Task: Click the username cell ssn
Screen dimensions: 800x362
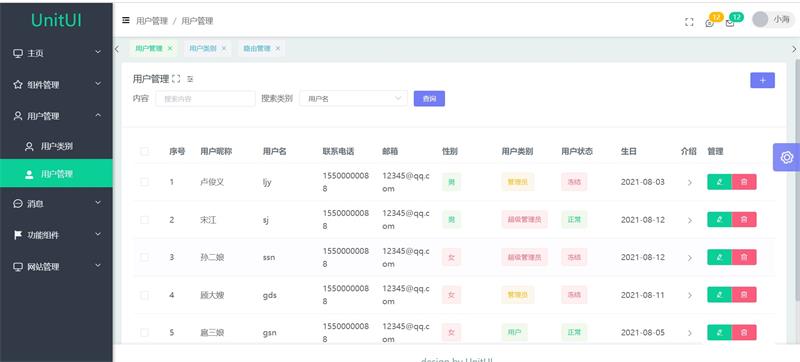Action: click(x=269, y=257)
